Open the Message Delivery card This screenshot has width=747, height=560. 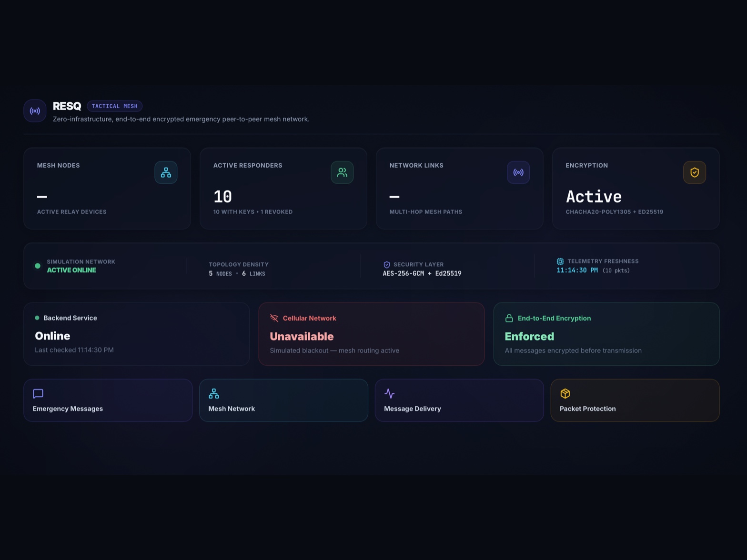coord(459,400)
